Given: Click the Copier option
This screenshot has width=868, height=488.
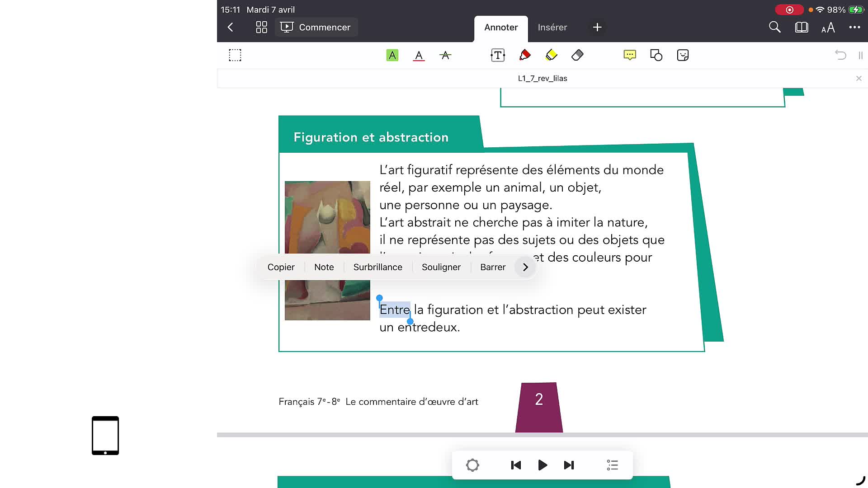Looking at the screenshot, I should [x=281, y=267].
